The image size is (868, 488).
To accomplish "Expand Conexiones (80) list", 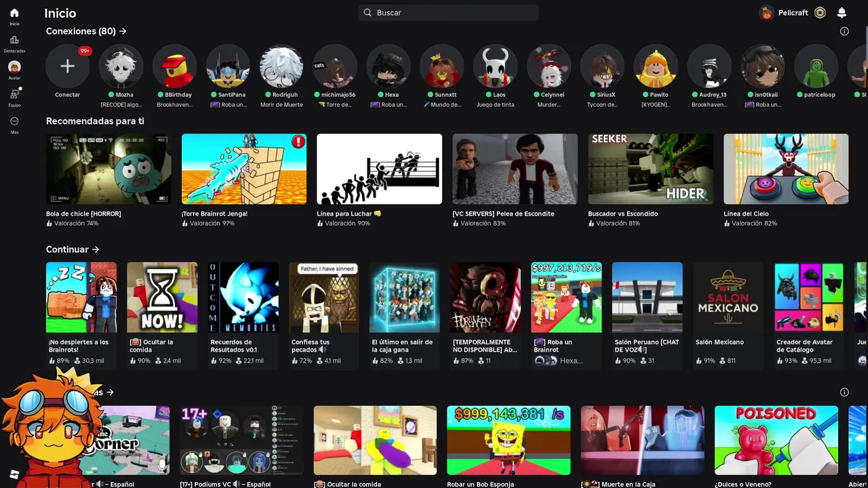I will 86,31.
